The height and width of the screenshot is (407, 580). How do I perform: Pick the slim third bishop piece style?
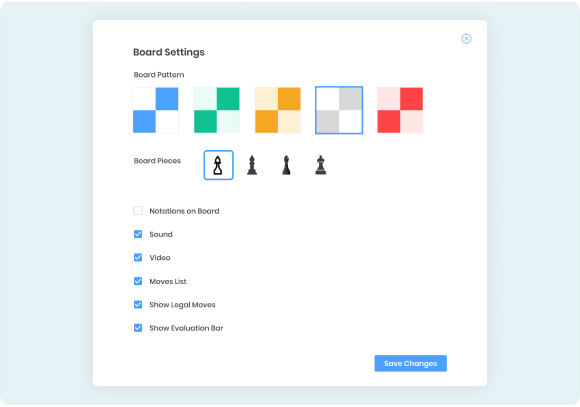coord(286,165)
